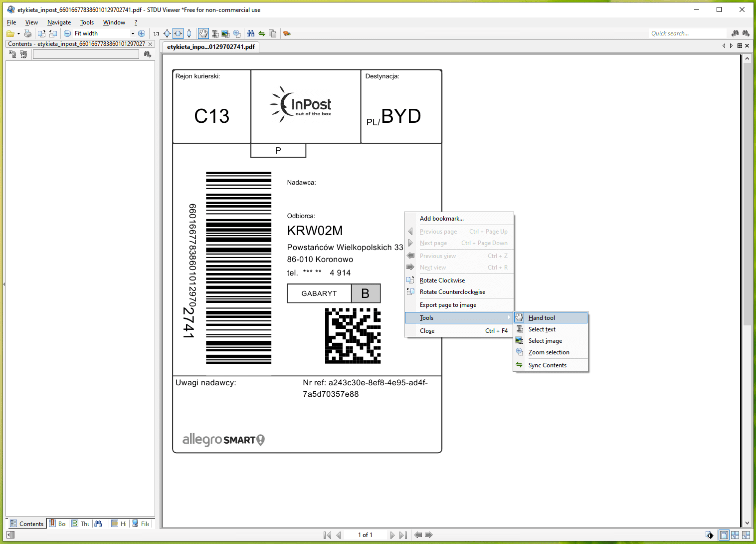Expand the open file dropdown arrow
Screen dimensions: 756x544
[x=18, y=33]
